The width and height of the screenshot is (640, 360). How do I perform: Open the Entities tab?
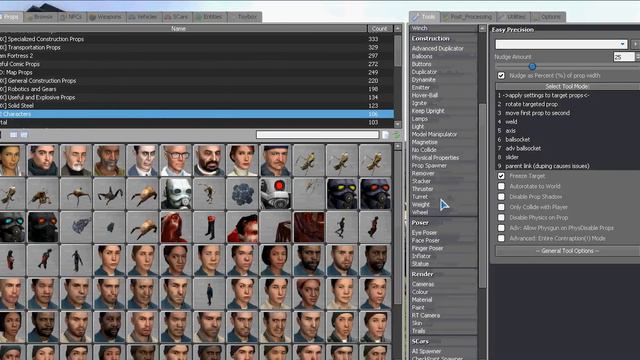[210, 17]
